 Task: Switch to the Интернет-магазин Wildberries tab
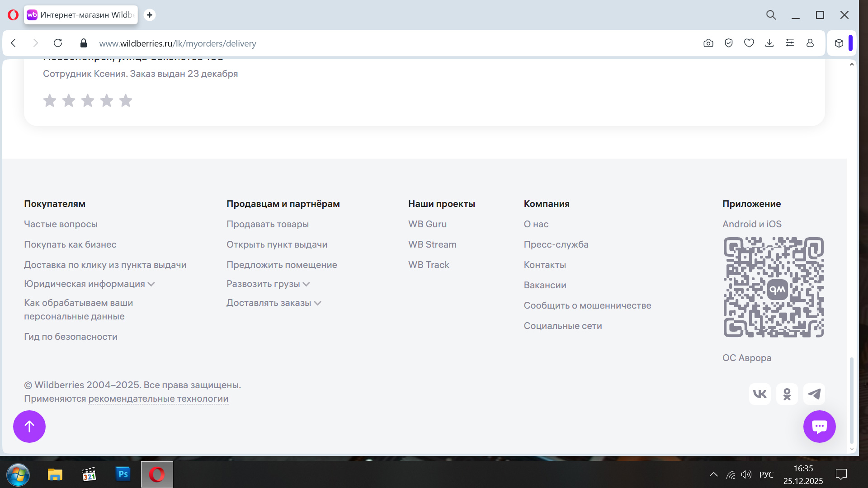[x=81, y=15]
